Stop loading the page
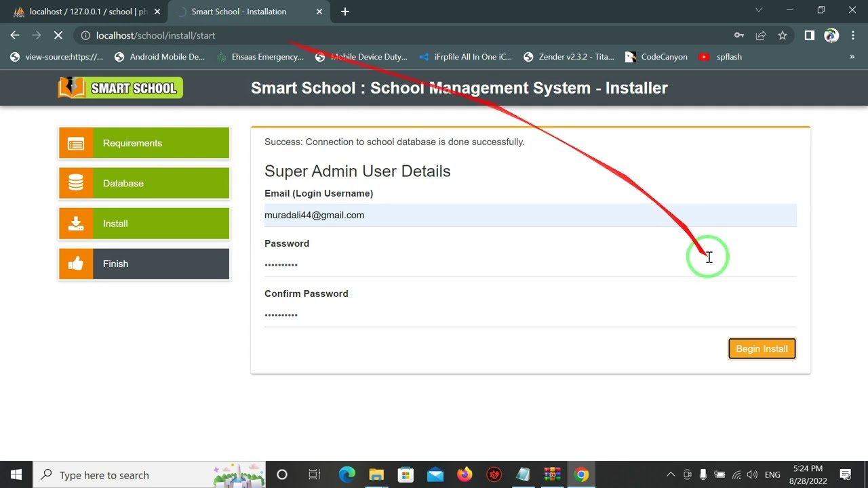The image size is (868, 488). tap(58, 35)
